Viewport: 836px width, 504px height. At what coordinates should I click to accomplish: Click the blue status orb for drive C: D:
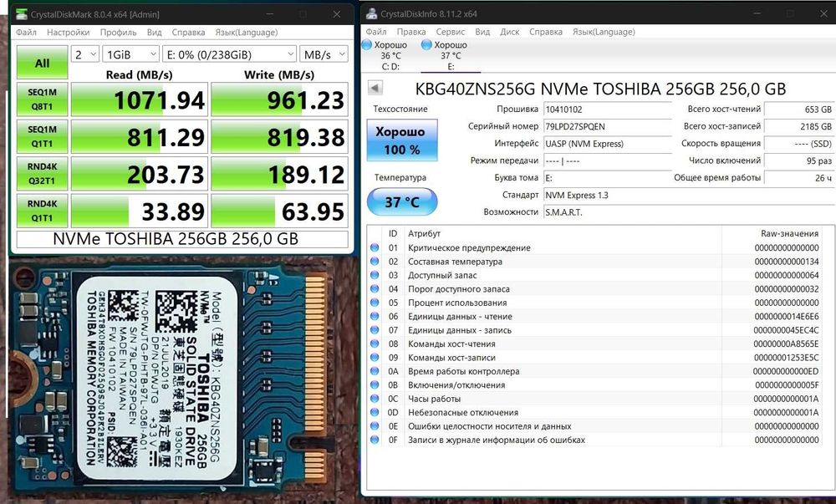click(367, 45)
